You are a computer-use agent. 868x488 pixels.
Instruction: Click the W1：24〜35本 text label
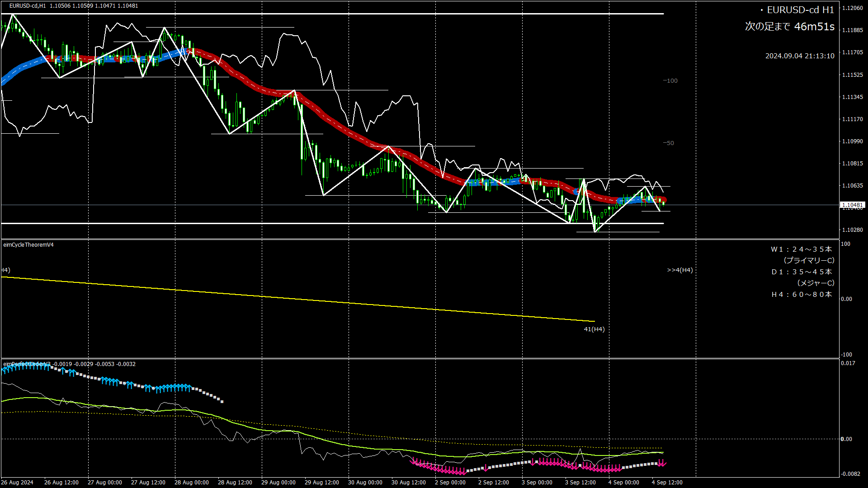[x=801, y=249]
